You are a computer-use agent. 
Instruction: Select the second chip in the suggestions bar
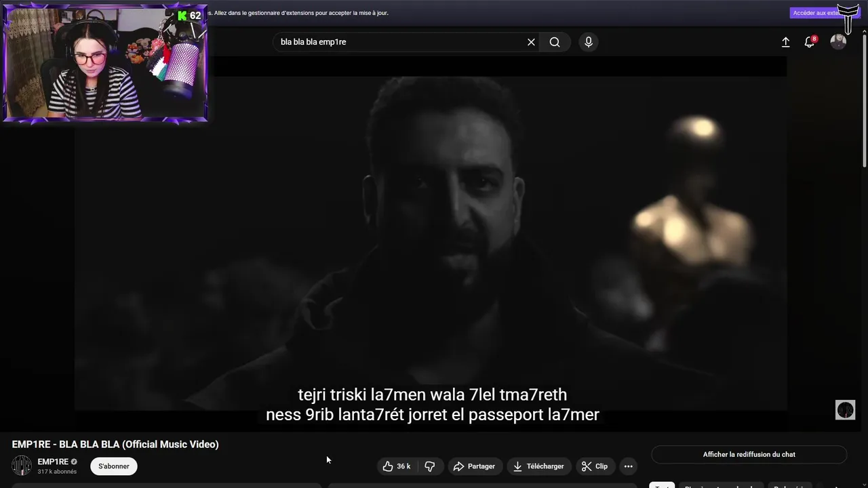721,485
